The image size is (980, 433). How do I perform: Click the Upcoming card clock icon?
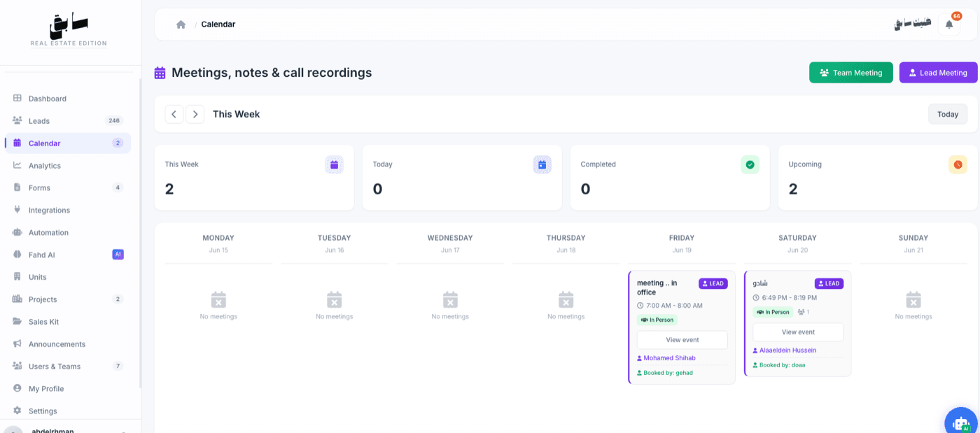coord(958,165)
